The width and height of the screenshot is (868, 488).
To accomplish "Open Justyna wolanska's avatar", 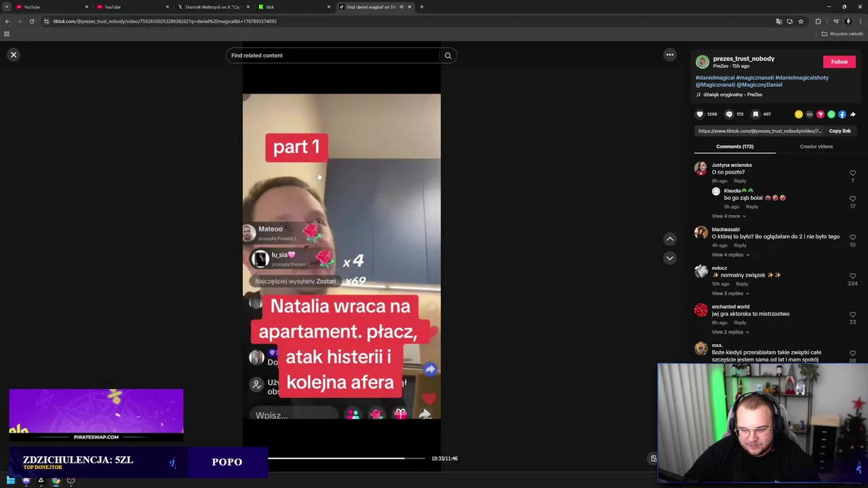I will [x=701, y=169].
